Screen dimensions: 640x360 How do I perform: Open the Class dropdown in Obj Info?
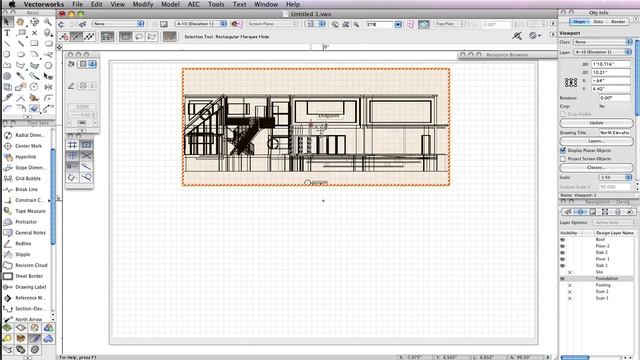602,42
